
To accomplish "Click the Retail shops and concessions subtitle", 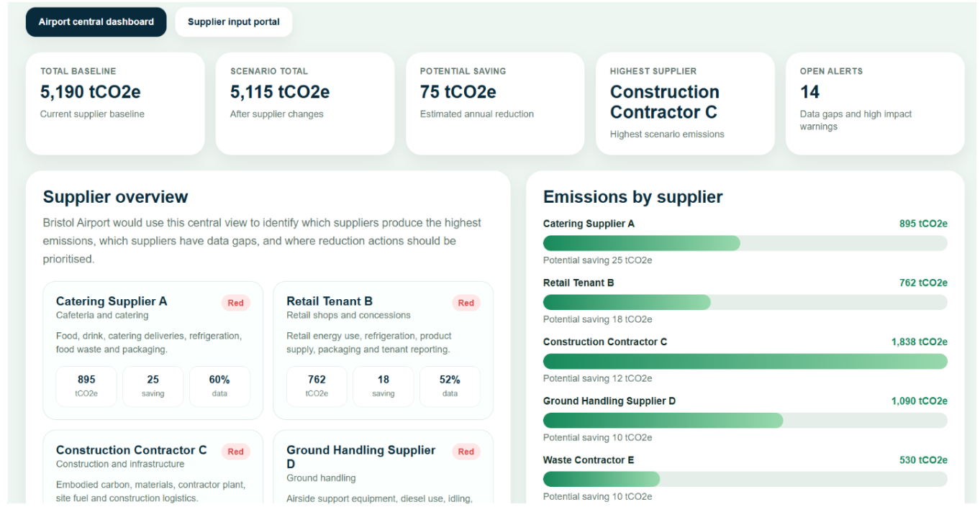I will [x=348, y=315].
